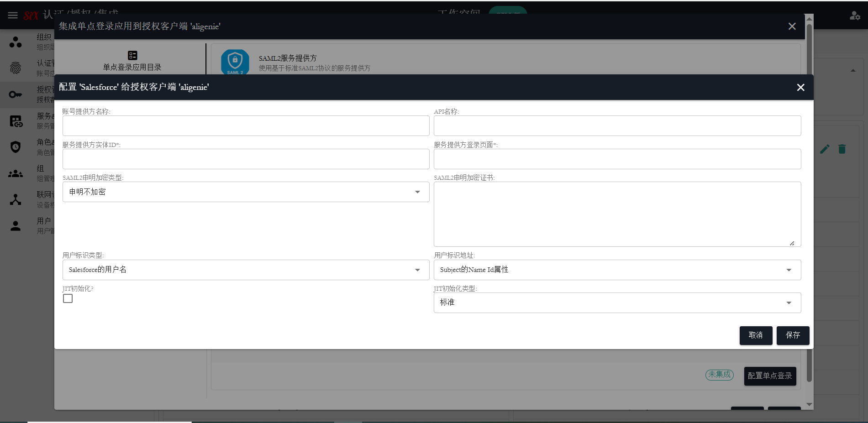Screen dimensions: 868x423
Task: Click the edit pencil icon behind dialog
Action: 825,149
